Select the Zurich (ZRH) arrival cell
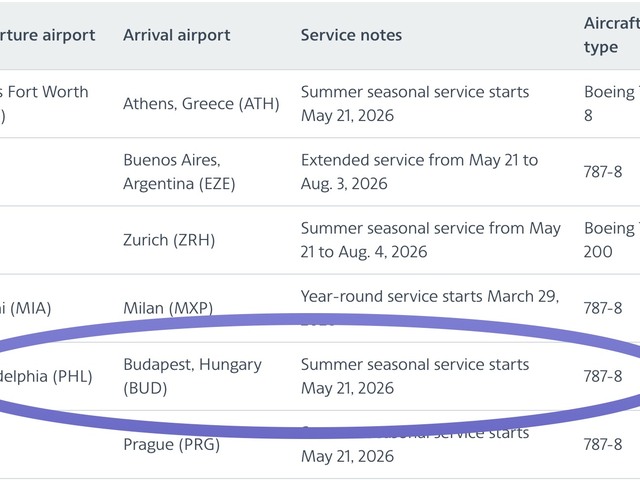The height and width of the screenshot is (480, 640). 169,240
